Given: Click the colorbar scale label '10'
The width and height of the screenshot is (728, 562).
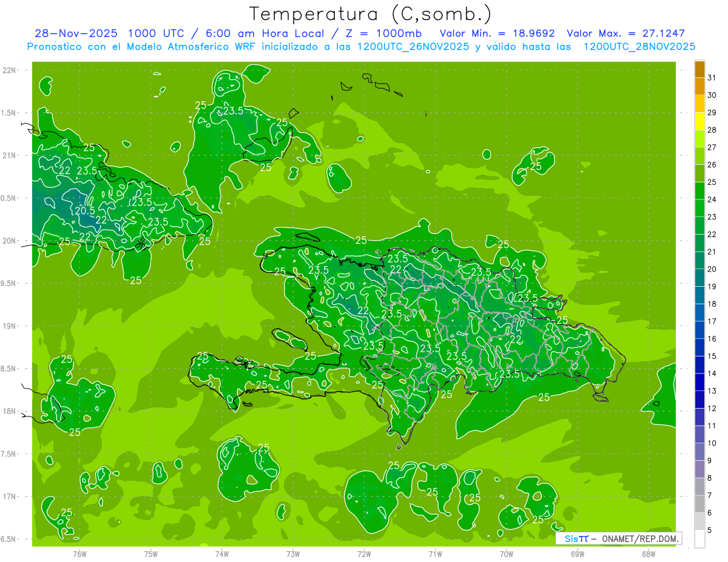Looking at the screenshot, I should pyautogui.click(x=712, y=443).
